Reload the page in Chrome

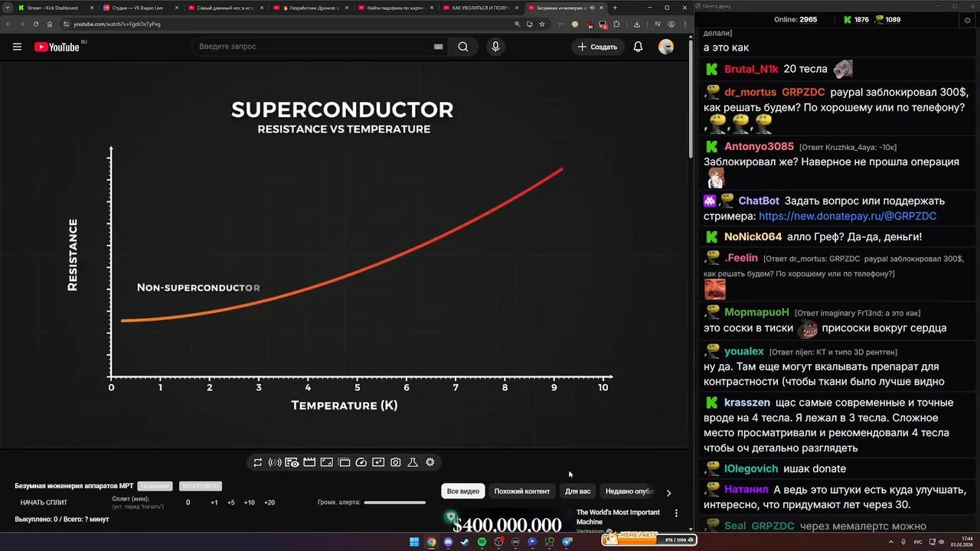click(x=35, y=24)
